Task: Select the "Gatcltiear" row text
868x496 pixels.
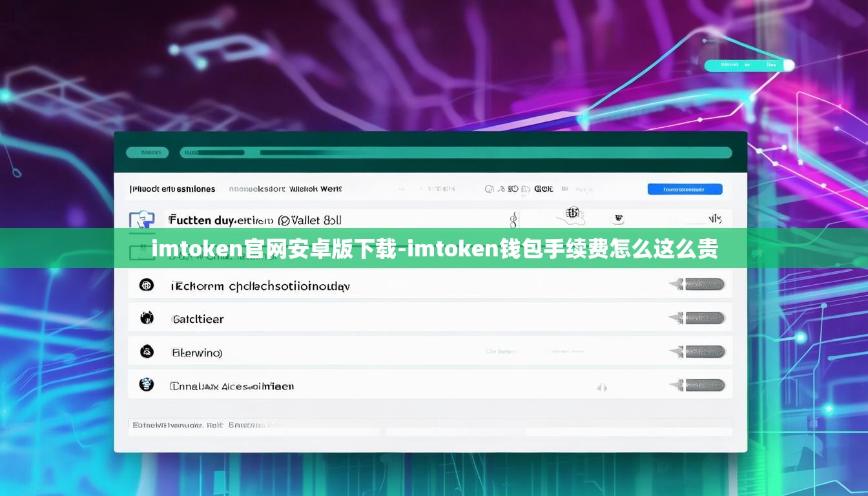Action: (198, 319)
